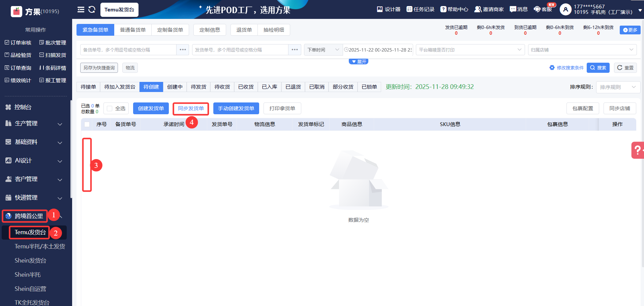Switch to 退货单 tab
This screenshot has width=644, height=306.
click(x=244, y=30)
